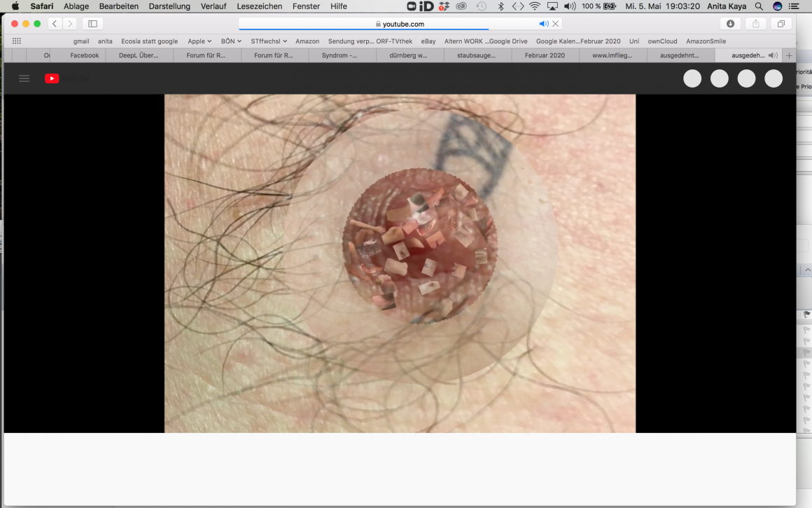Mute the active tab using its speaker icon
Image resolution: width=812 pixels, height=508 pixels.
tap(772, 55)
